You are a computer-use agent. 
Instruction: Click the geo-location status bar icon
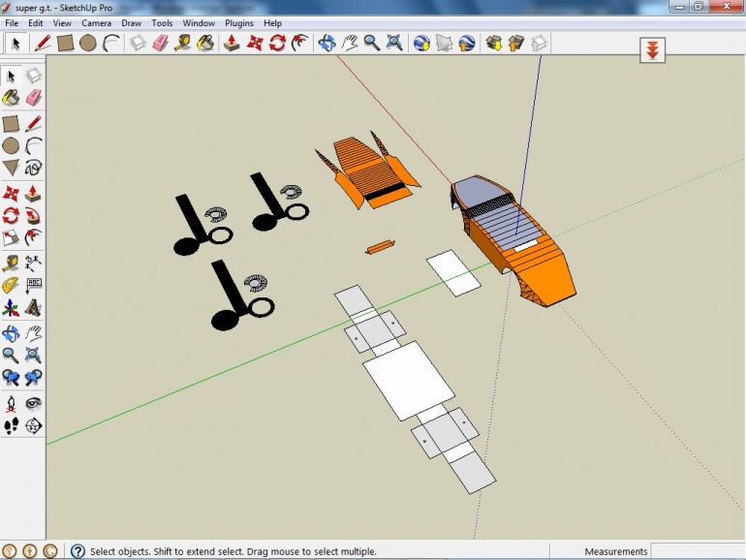[x=10, y=551]
